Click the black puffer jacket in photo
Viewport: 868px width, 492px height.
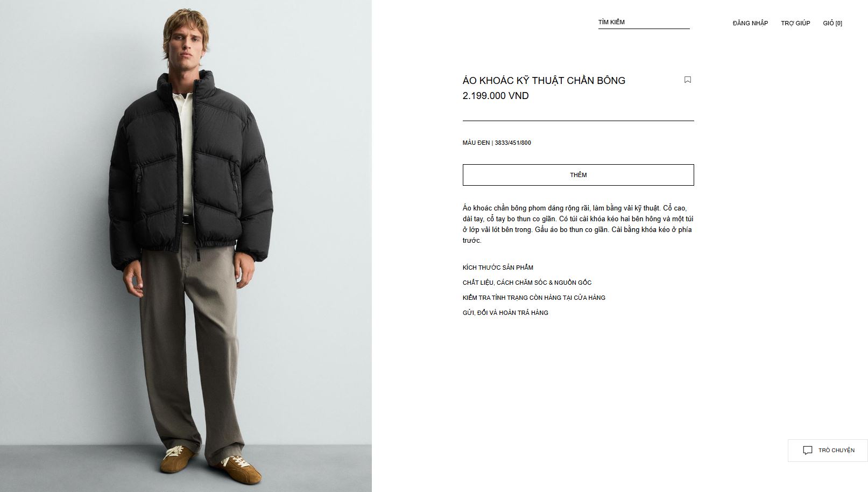tap(191, 167)
